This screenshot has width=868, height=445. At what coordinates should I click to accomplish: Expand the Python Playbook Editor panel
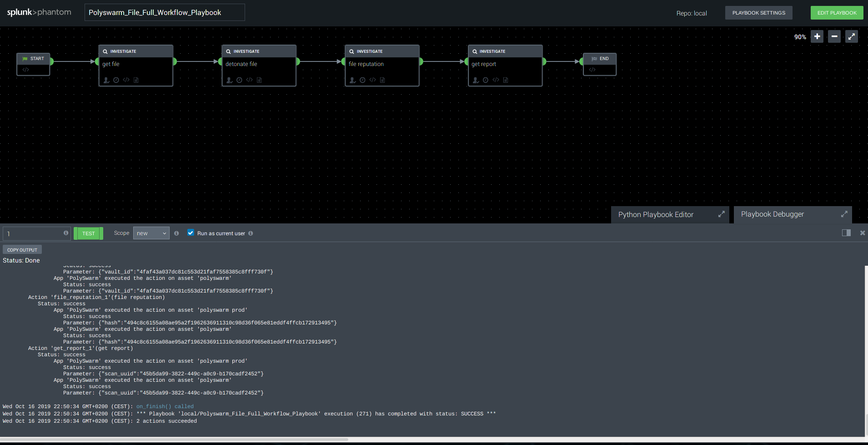coord(721,214)
